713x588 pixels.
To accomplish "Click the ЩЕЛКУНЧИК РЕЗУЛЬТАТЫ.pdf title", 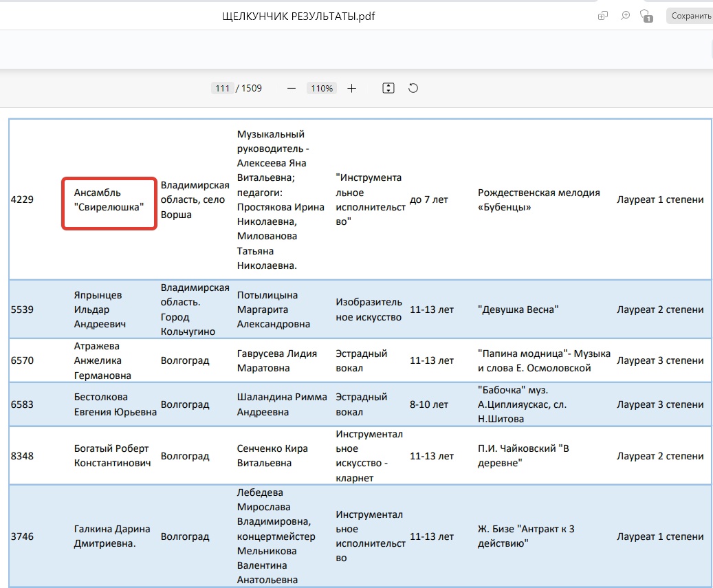I will (299, 16).
